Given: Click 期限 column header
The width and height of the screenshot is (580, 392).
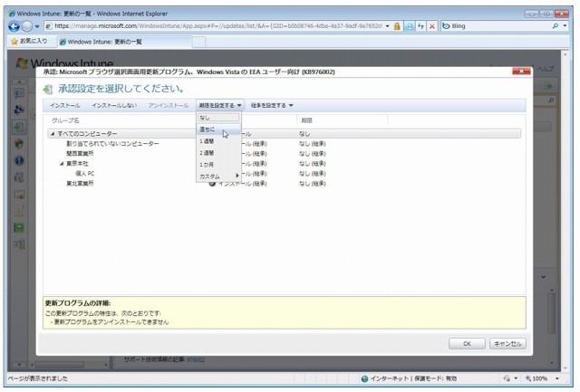Looking at the screenshot, I should pyautogui.click(x=306, y=120).
